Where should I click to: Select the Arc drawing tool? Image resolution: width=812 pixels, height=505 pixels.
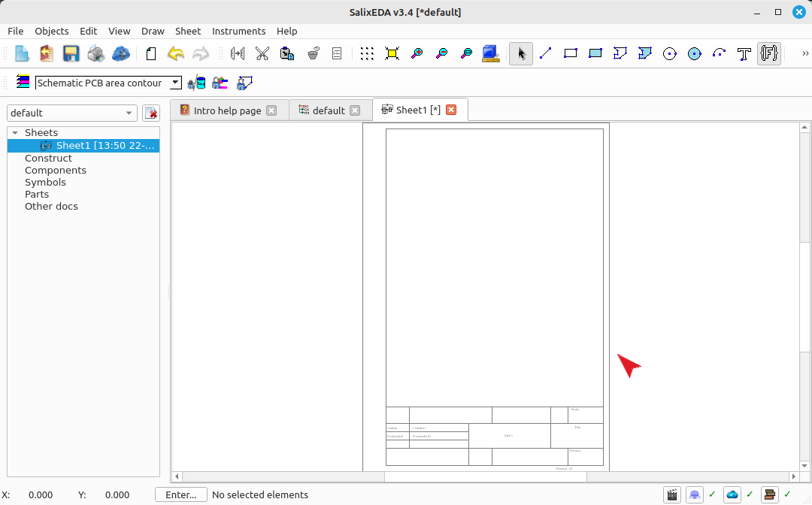pos(720,53)
